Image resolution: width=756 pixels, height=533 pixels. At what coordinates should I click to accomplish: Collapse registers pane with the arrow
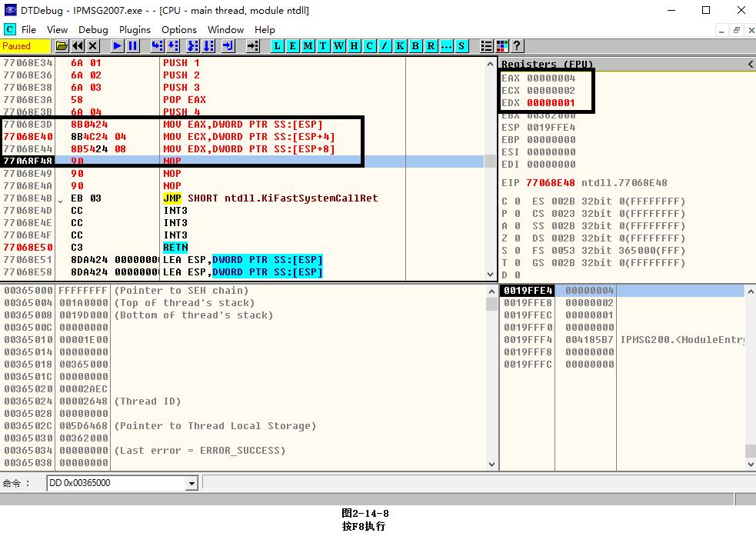[750, 64]
